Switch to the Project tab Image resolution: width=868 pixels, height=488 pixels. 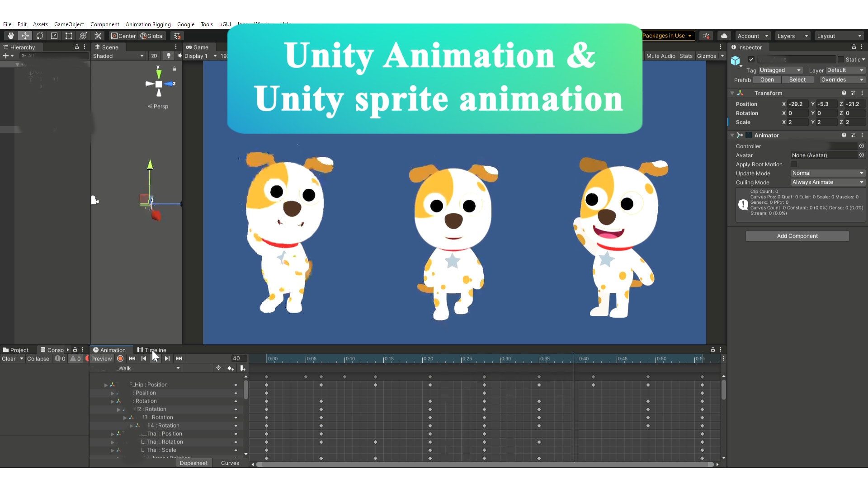tap(16, 350)
